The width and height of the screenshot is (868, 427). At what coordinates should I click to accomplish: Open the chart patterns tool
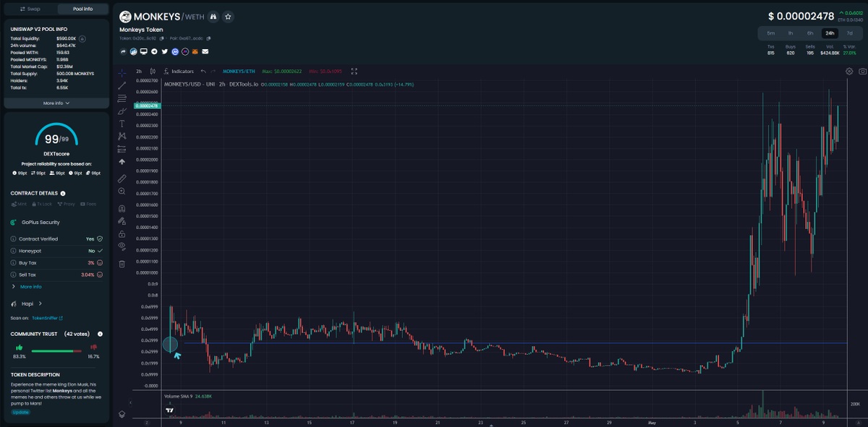(x=122, y=136)
